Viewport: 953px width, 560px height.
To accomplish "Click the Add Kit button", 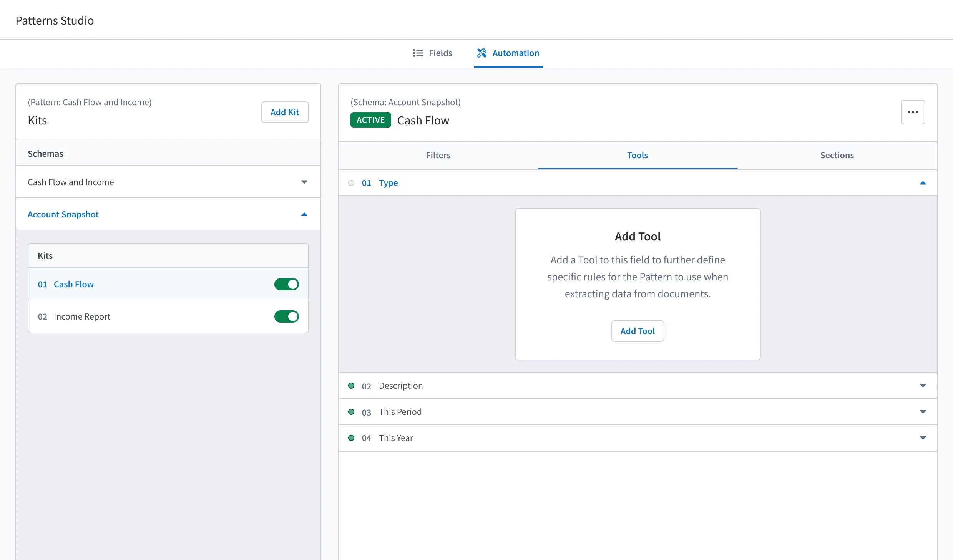I will pos(285,112).
